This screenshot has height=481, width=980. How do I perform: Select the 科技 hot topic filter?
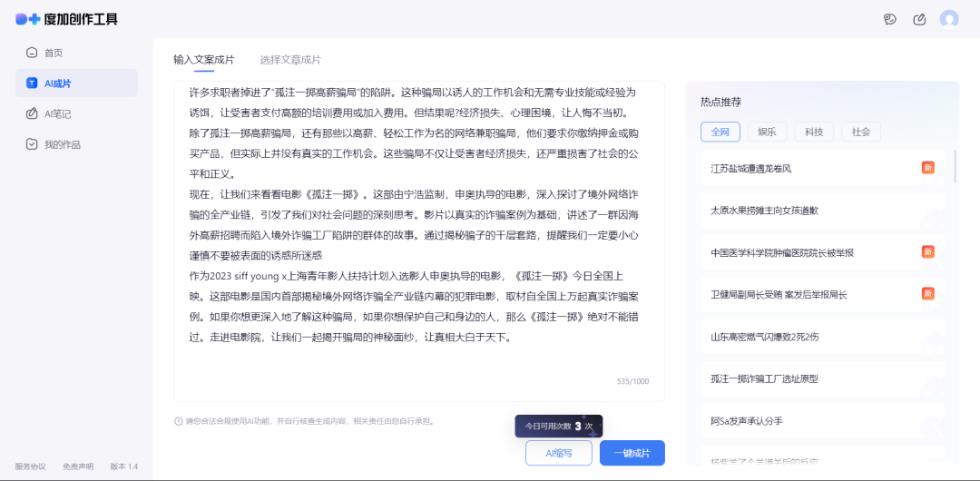[814, 132]
